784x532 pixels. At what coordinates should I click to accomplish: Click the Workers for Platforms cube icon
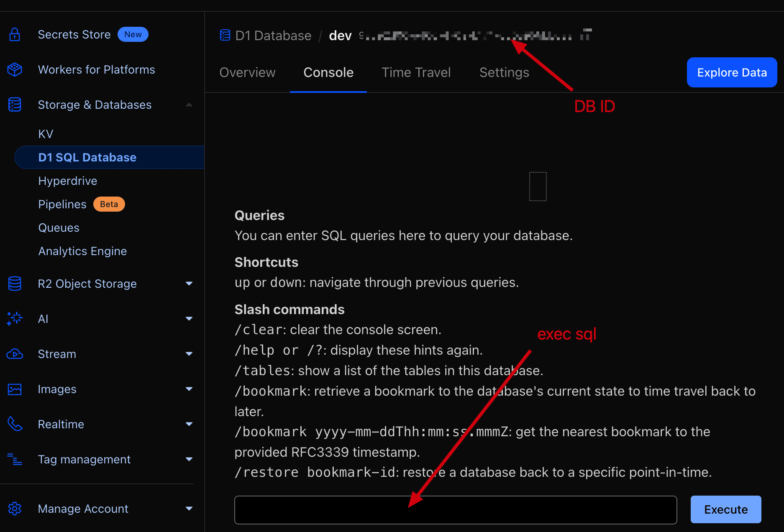[x=15, y=69]
